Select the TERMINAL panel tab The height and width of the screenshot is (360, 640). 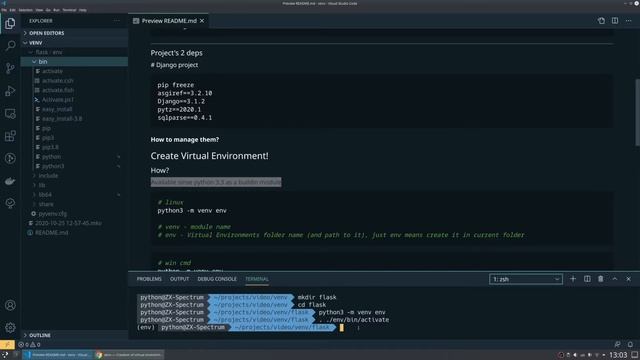click(x=257, y=279)
